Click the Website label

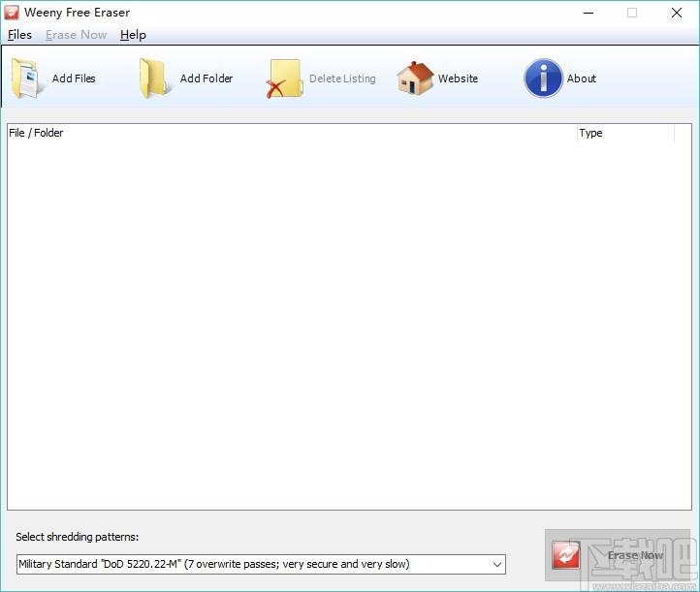[x=458, y=78]
